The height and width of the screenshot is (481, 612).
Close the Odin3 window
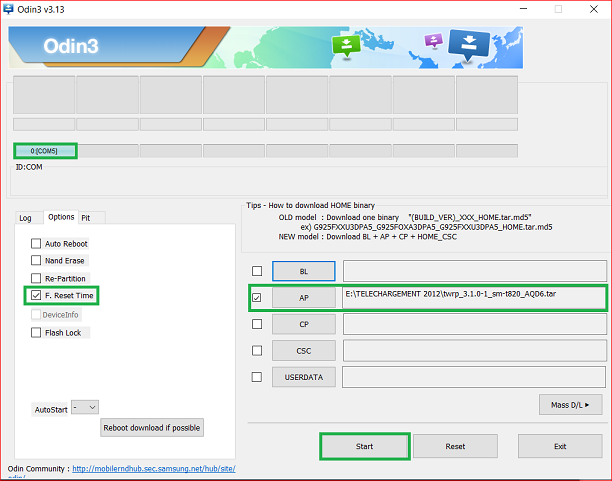coord(594,9)
